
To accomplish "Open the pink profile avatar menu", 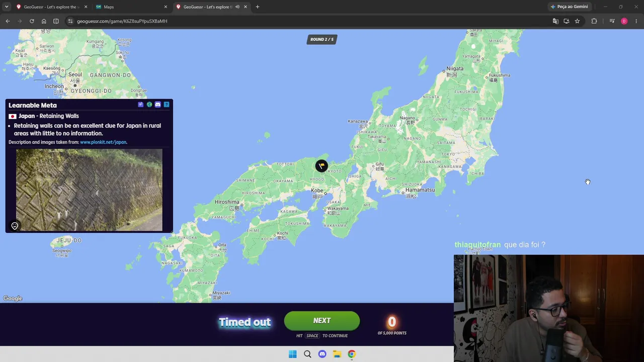I will click(x=624, y=21).
